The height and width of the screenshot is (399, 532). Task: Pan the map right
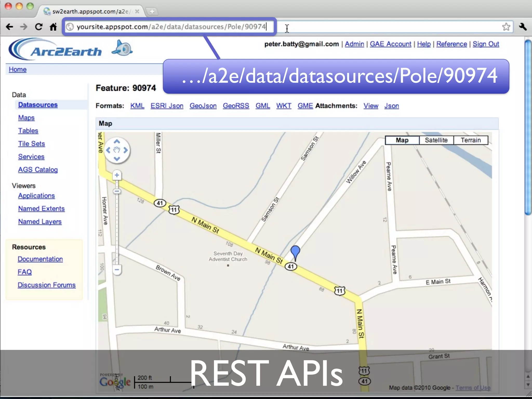(x=125, y=150)
